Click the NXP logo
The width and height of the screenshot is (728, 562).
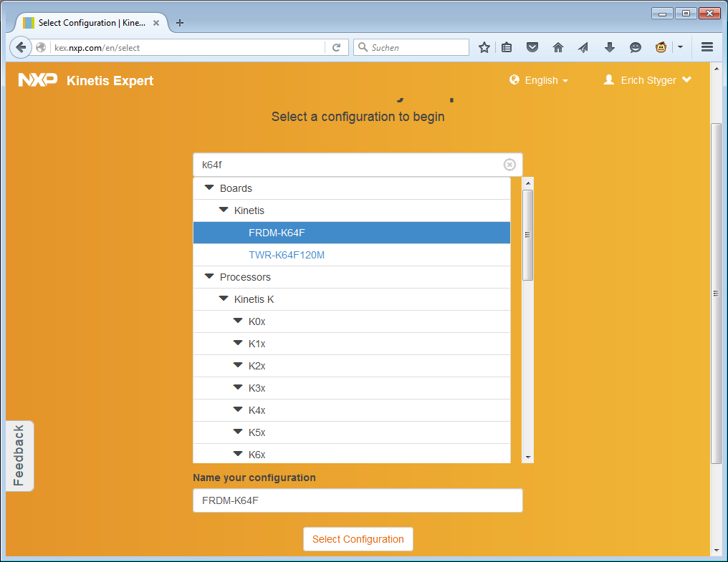pos(38,80)
